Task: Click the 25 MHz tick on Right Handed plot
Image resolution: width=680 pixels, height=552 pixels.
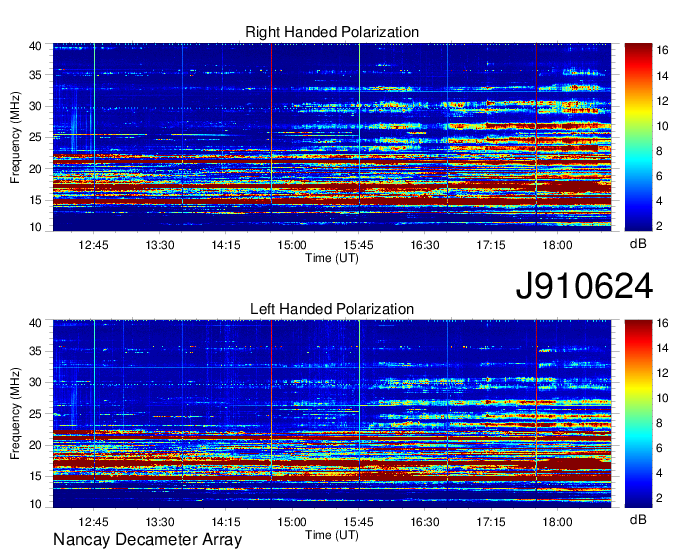Action: point(36,137)
